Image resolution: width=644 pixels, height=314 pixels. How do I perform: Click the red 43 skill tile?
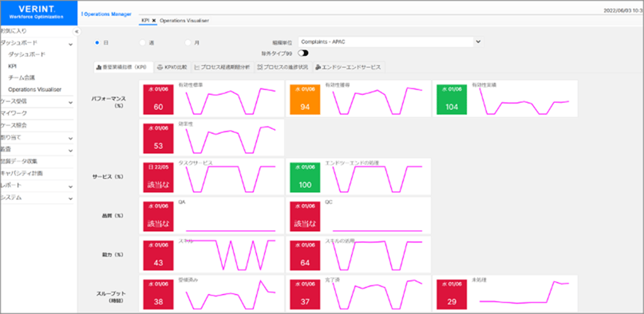158,255
